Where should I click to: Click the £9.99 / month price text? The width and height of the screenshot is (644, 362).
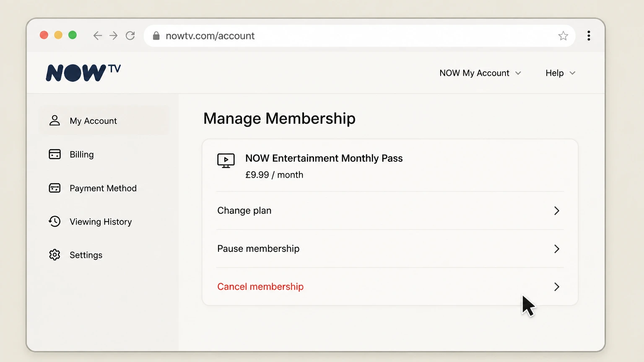[274, 175]
